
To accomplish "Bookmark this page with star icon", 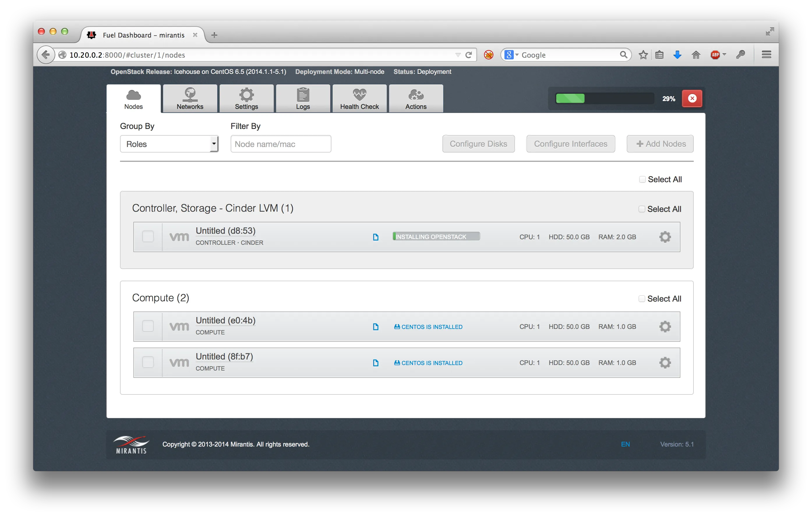I will (643, 55).
